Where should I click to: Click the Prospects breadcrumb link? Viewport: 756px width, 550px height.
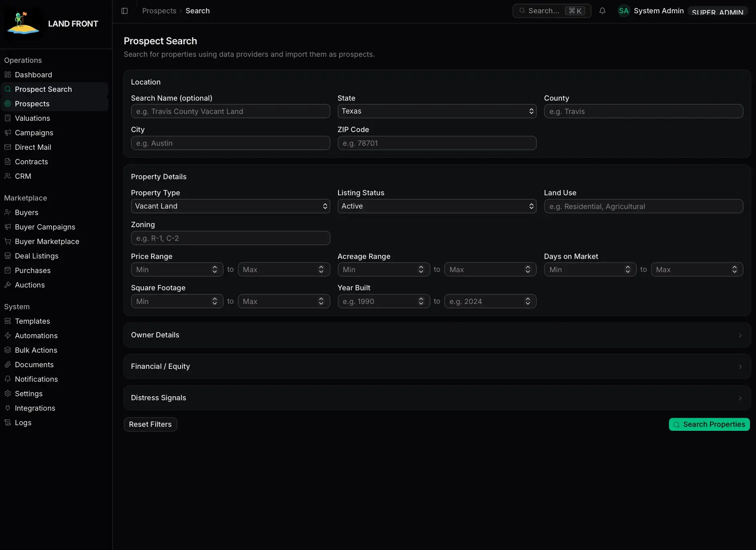[x=159, y=11]
